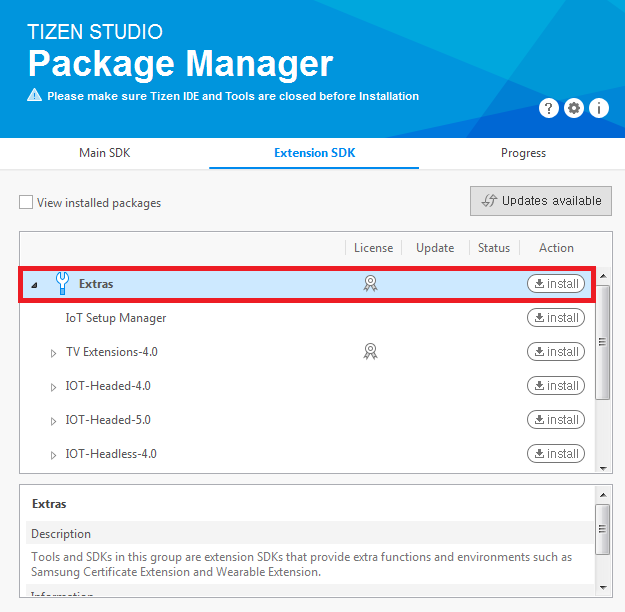Open the help question mark icon

click(x=548, y=109)
